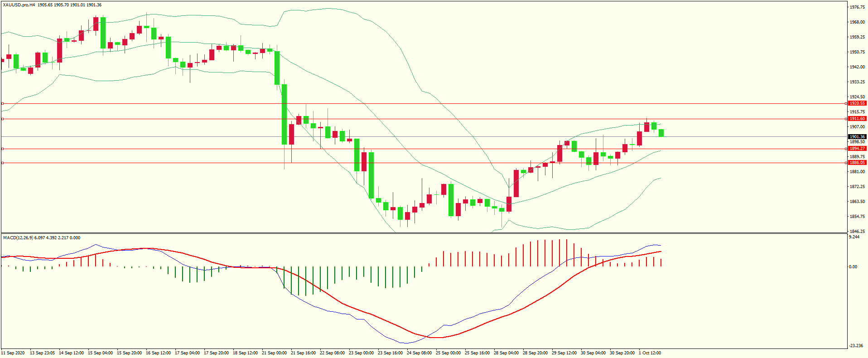Screen dimensions: 868x358
Task: Click the MACD(12,26,9) indicator label
Action: click(x=18, y=238)
